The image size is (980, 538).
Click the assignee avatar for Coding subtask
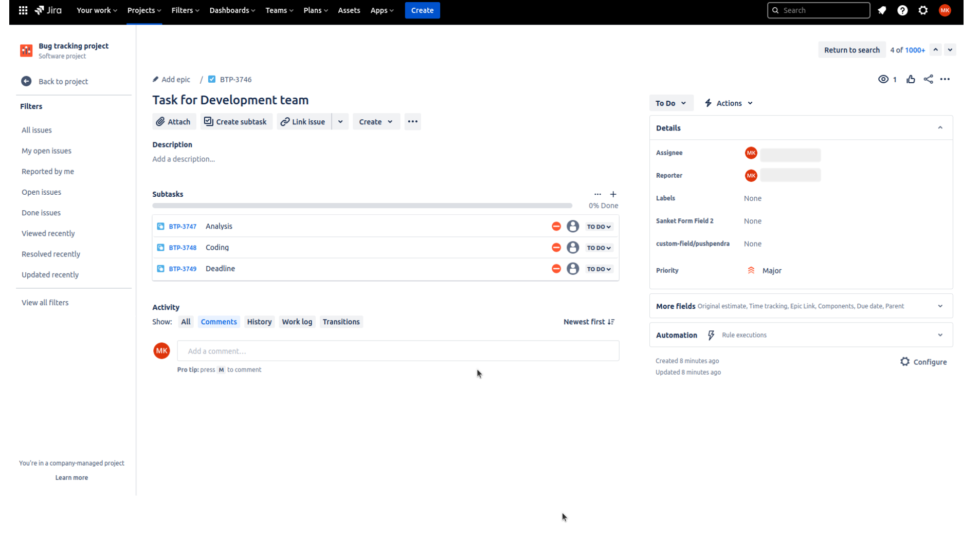tap(573, 248)
